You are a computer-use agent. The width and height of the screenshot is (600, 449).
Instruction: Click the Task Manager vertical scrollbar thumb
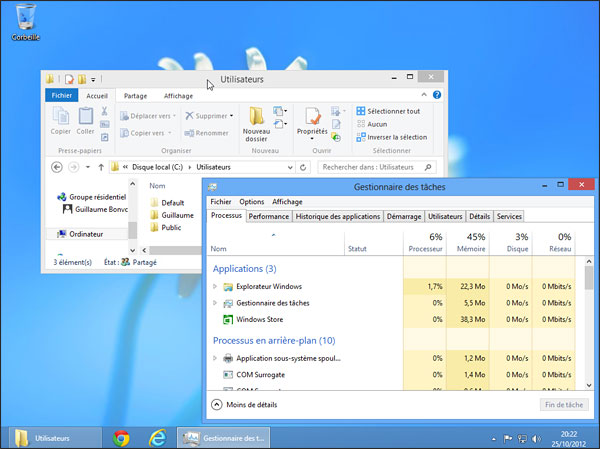pyautogui.click(x=589, y=278)
